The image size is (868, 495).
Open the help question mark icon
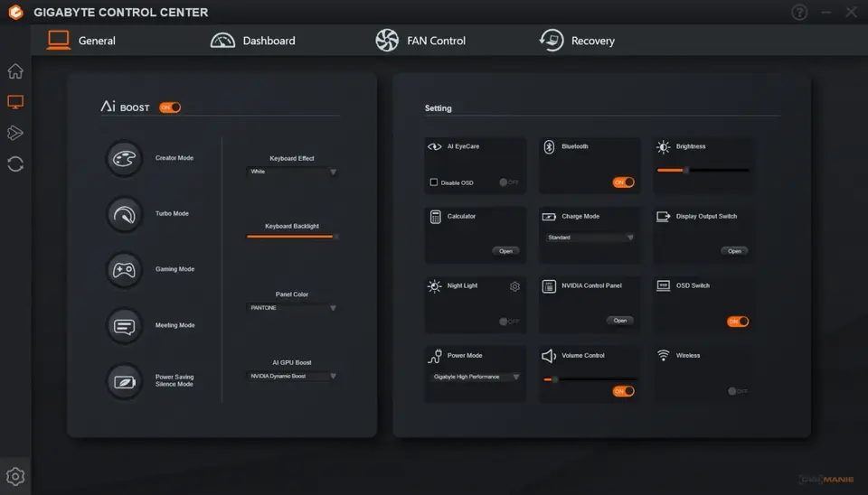point(799,13)
